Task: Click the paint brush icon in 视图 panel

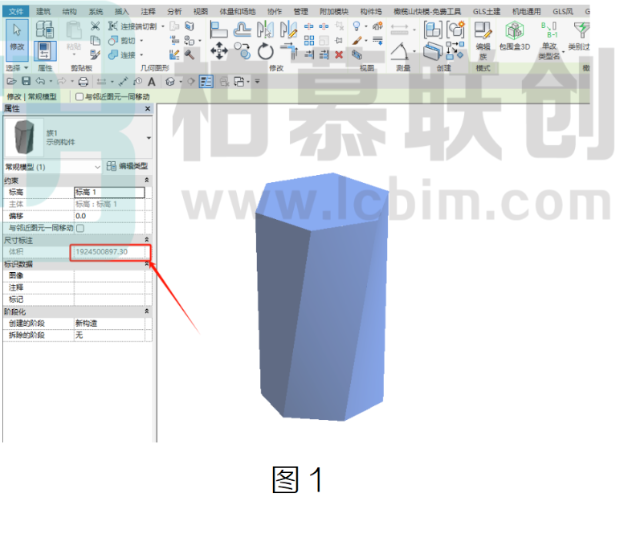Action: point(356,41)
